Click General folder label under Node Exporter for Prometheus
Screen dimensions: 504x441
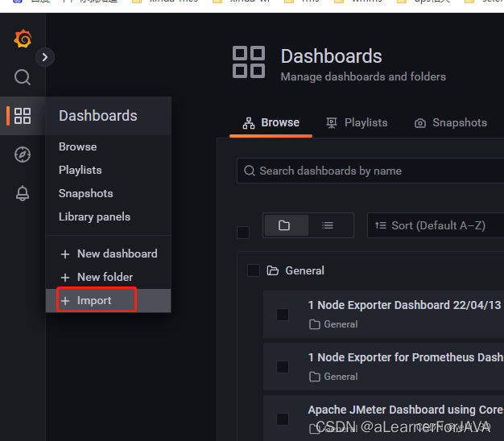(x=341, y=377)
